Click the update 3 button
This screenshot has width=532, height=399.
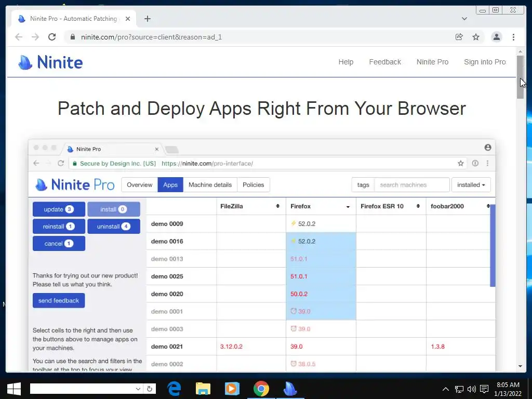coord(59,209)
